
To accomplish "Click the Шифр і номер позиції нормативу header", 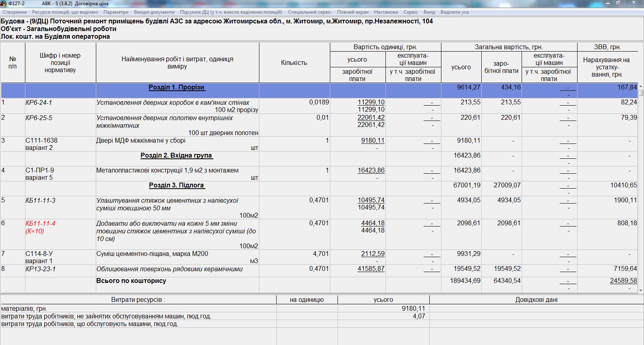I will [x=60, y=62].
